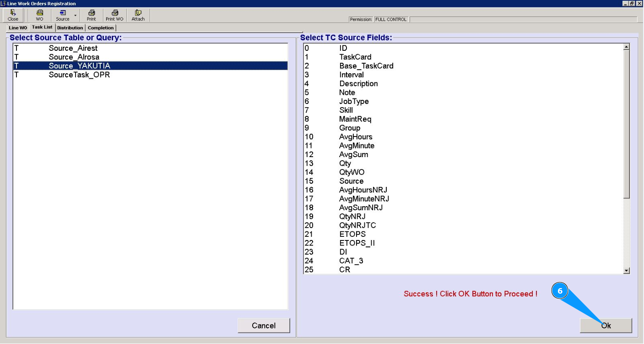Select the AvgMinuteNRJ source field

coord(463,199)
